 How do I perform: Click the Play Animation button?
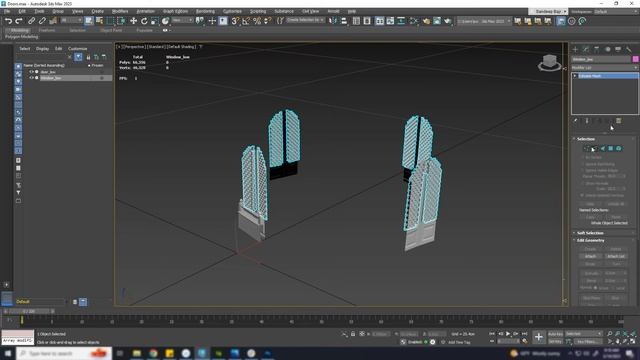click(508, 334)
